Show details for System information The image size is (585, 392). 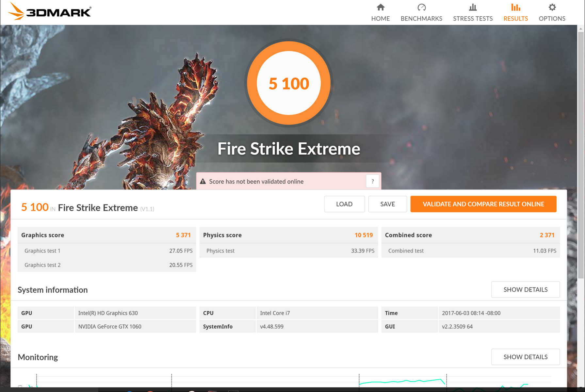[525, 289]
